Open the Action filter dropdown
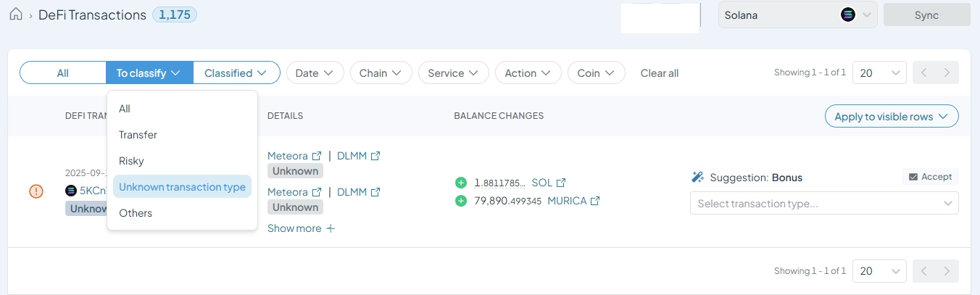 [x=528, y=73]
